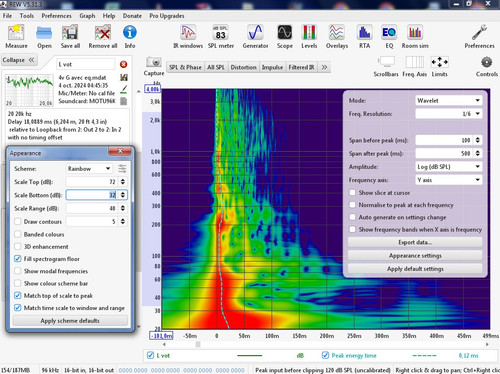Click the L vot measurement name field
The height and width of the screenshot is (374, 500).
pyautogui.click(x=85, y=64)
